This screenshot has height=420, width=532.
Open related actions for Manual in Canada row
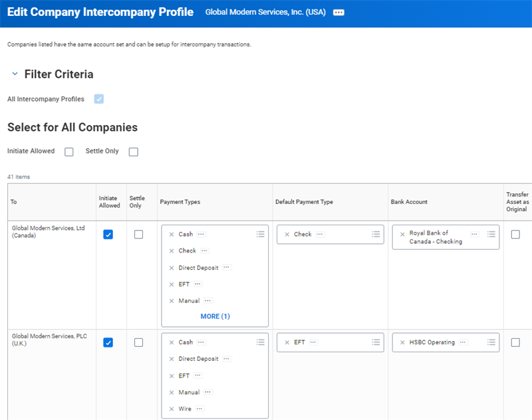click(208, 300)
